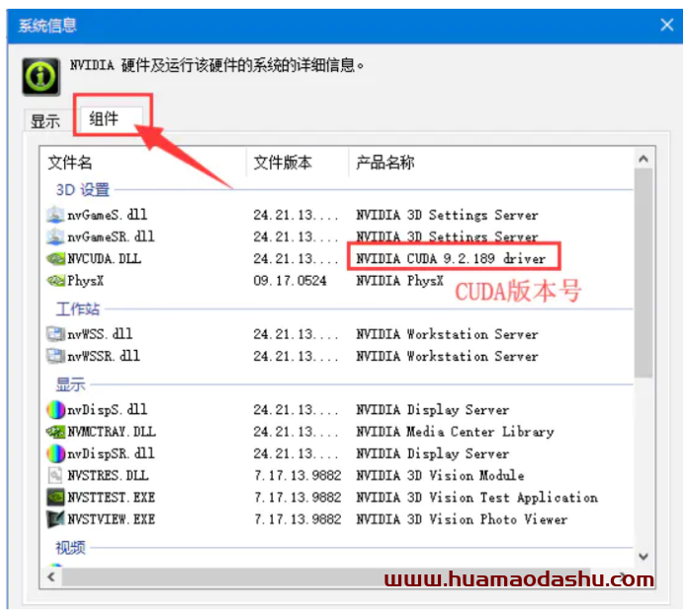
Task: Click the NVSTVIEW.EXE icon
Action: pos(55,519)
